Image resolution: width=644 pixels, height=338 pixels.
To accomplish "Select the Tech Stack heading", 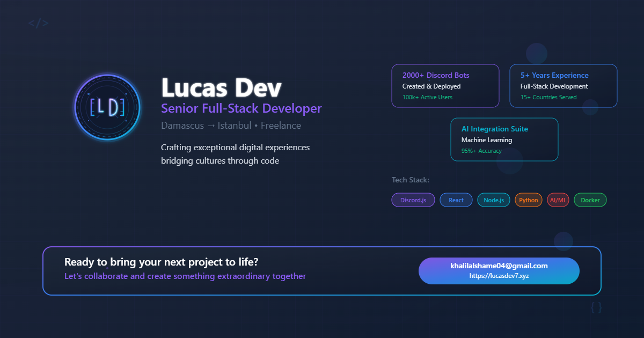I will 411,180.
